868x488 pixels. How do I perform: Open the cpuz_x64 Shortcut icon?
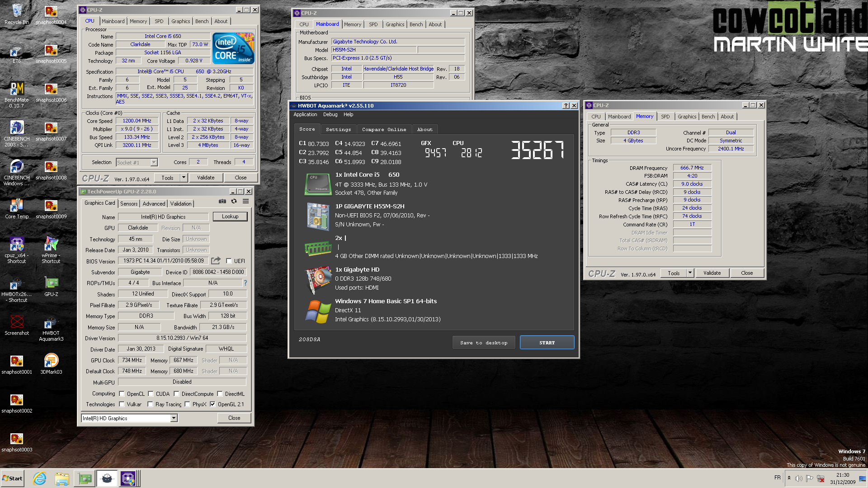coord(17,250)
